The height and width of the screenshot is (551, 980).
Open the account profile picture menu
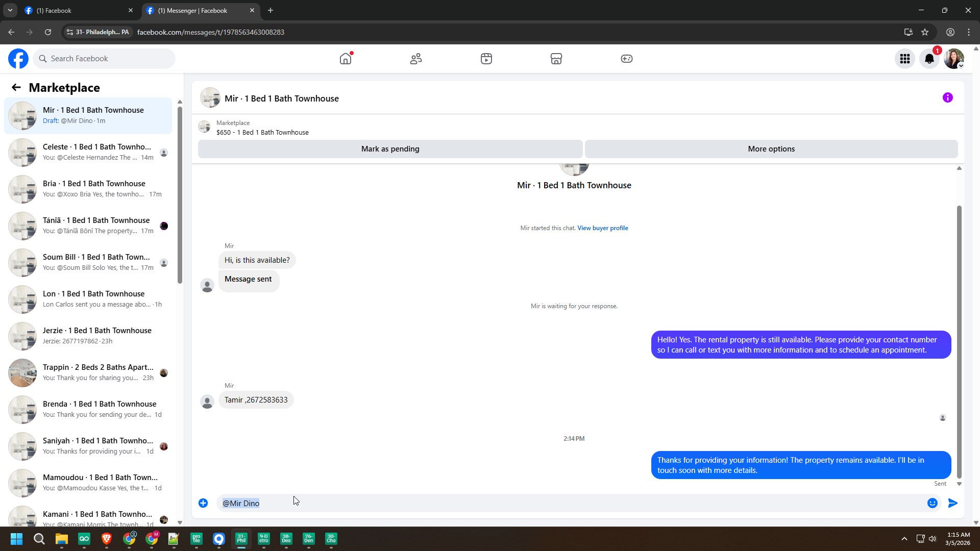point(954,59)
